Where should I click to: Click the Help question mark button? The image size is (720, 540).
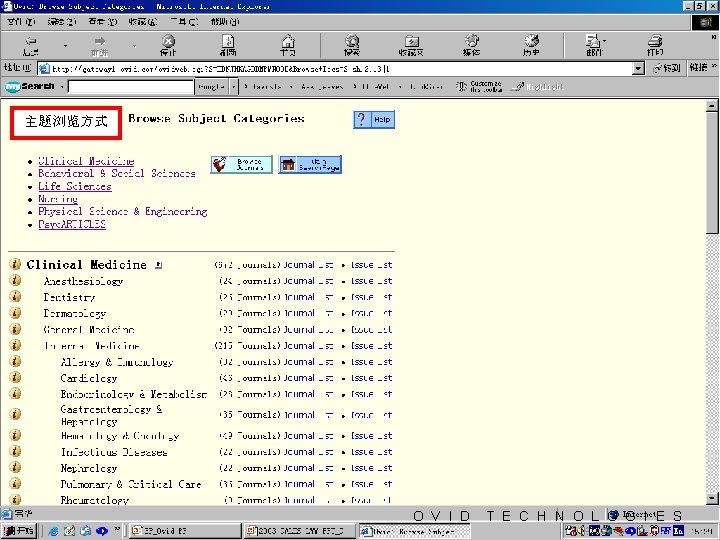pyautogui.click(x=374, y=119)
